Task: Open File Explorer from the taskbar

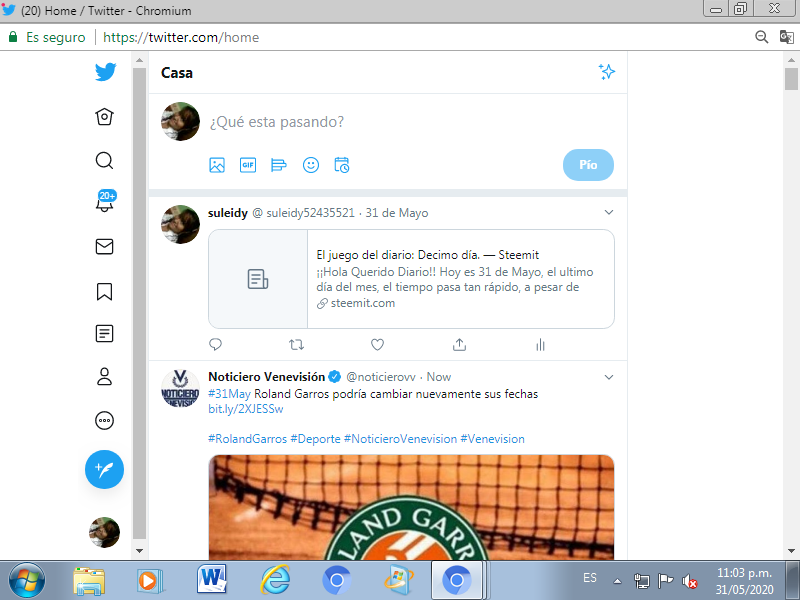Action: (x=89, y=581)
